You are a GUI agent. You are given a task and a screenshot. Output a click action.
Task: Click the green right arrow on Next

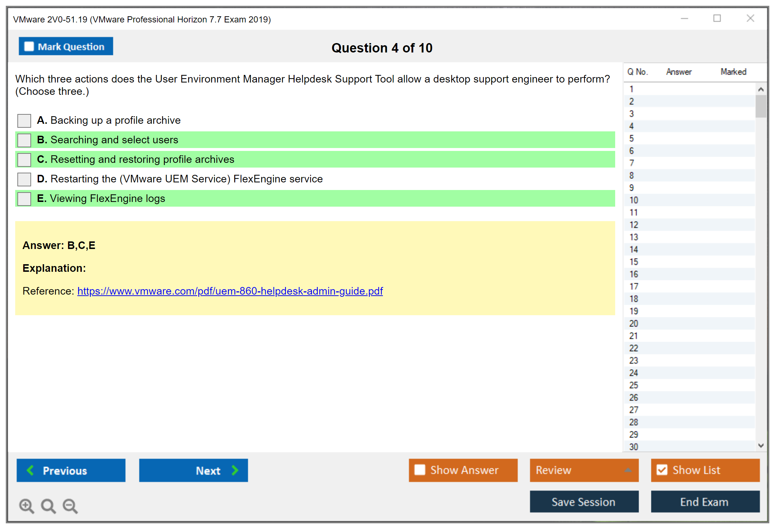click(235, 470)
